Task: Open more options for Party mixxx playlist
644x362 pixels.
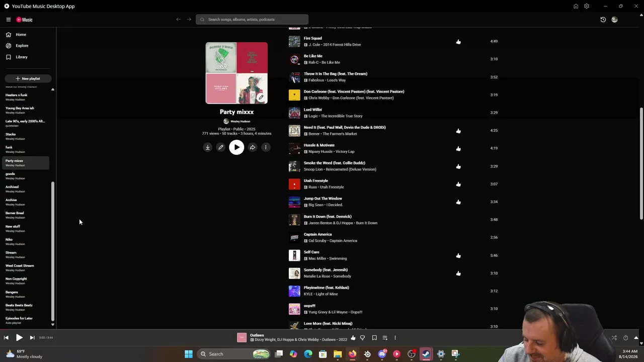Action: pyautogui.click(x=266, y=147)
